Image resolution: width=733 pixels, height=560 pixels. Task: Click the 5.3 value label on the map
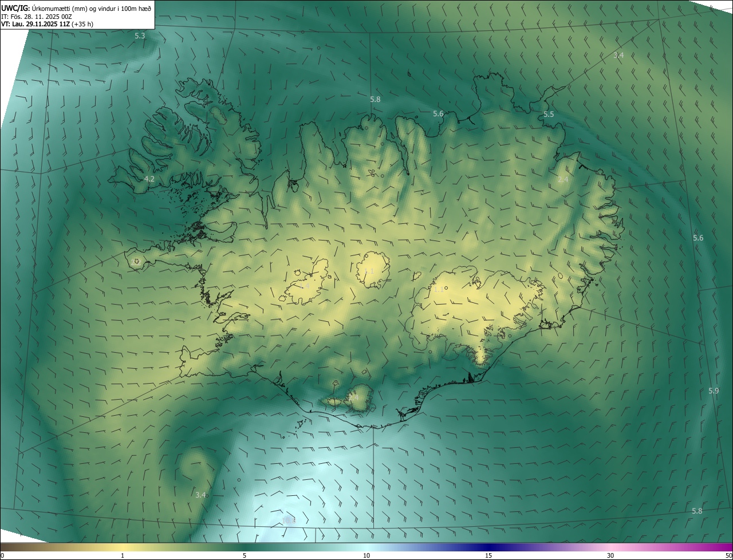(x=140, y=36)
